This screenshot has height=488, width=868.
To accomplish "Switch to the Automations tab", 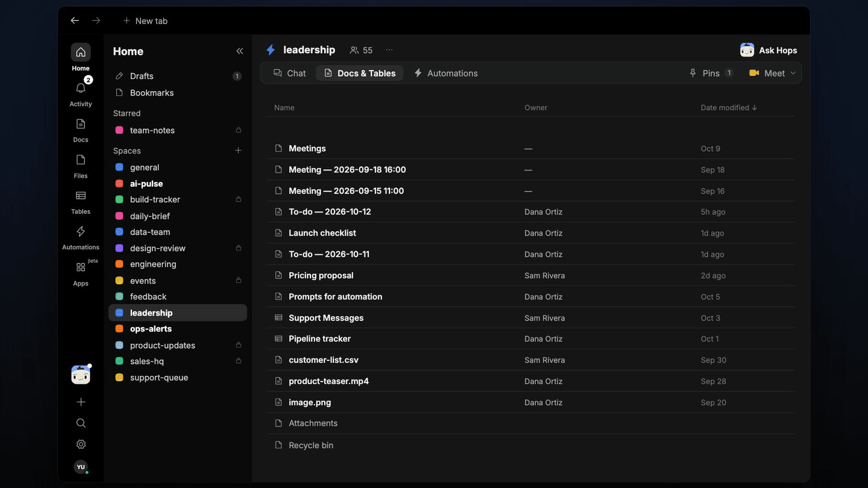I will click(445, 73).
